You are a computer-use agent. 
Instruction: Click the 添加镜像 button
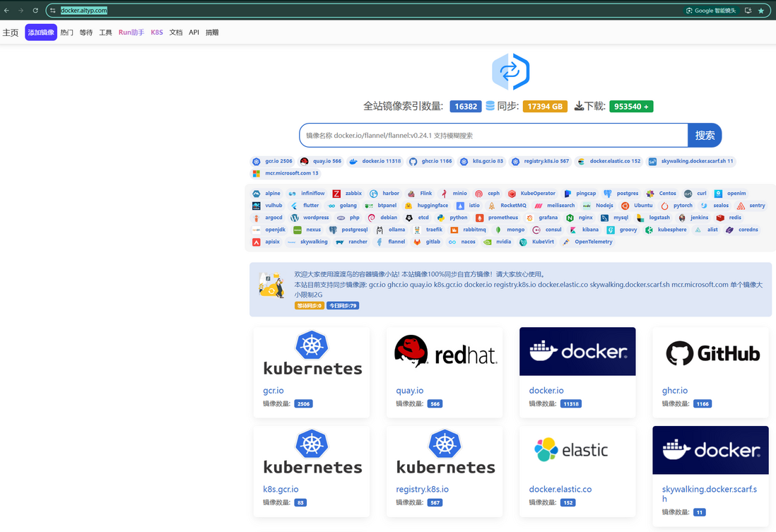point(40,32)
